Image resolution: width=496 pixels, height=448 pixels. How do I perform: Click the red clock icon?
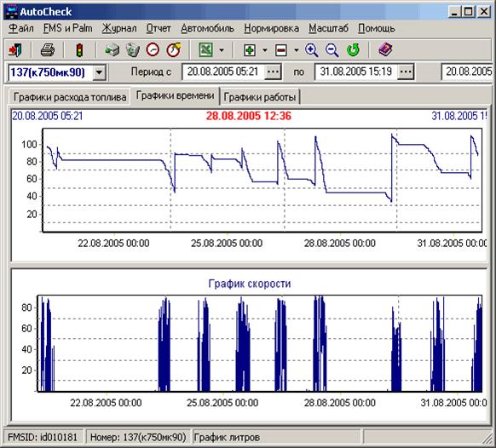(x=153, y=50)
